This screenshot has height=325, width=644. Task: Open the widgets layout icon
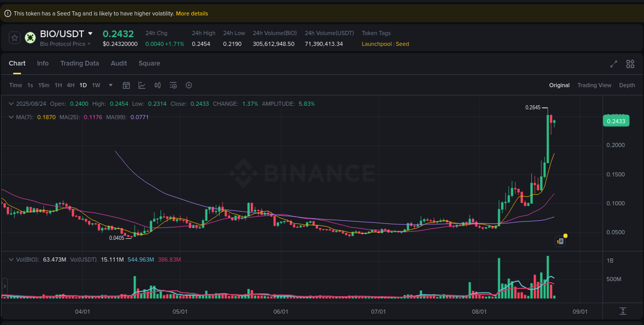click(x=630, y=63)
